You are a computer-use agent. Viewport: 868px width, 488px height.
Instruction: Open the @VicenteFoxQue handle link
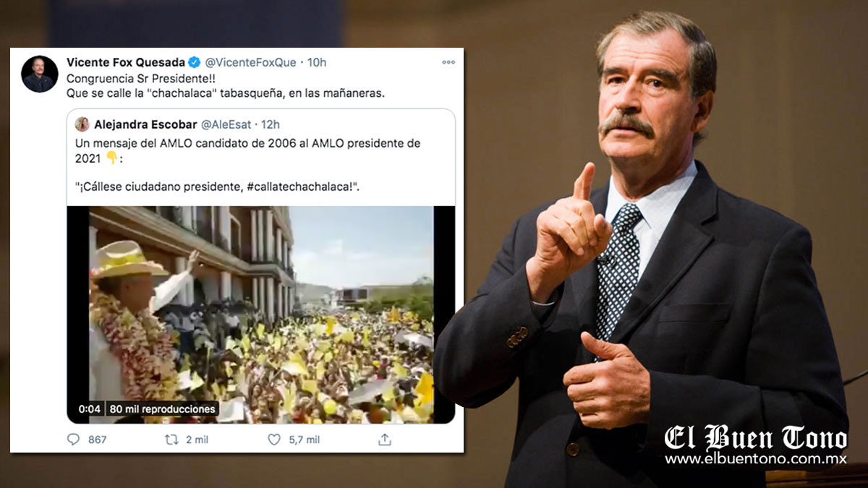(x=250, y=62)
